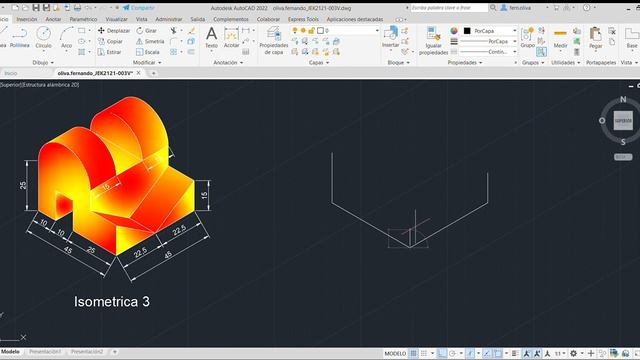Click the rectangle tool in Dibujo panel
This screenshot has width=640, height=360.
tap(82, 31)
